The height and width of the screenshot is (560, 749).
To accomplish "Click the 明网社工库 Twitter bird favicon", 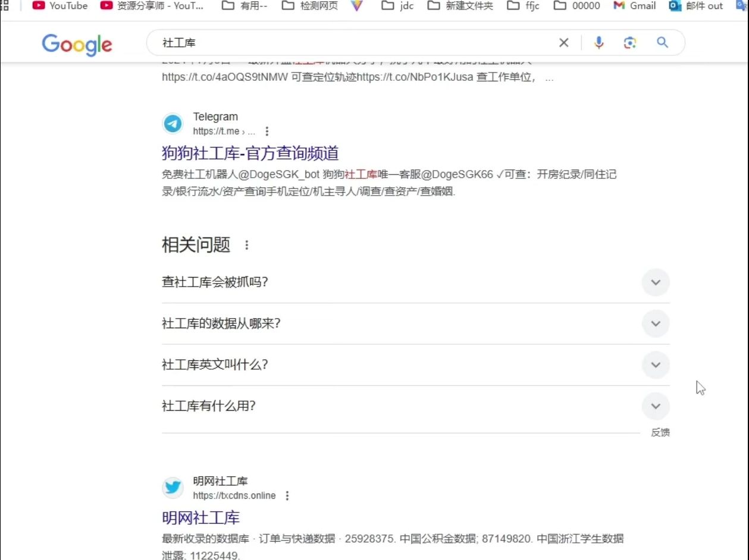I will tap(173, 488).
